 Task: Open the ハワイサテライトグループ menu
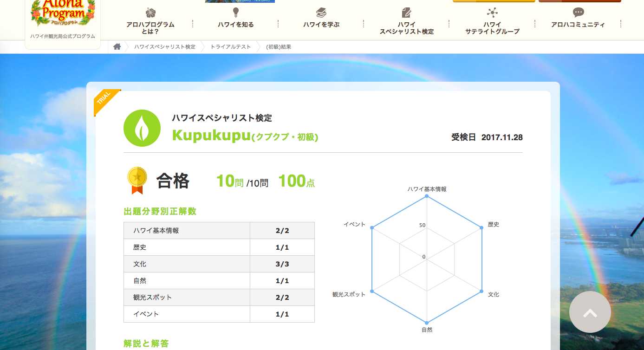492,28
